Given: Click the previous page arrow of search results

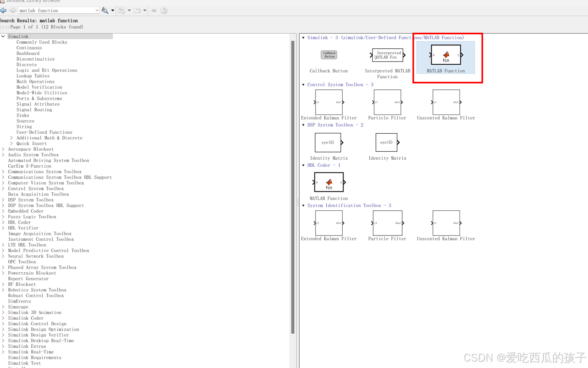Looking at the screenshot, I should (2, 27).
